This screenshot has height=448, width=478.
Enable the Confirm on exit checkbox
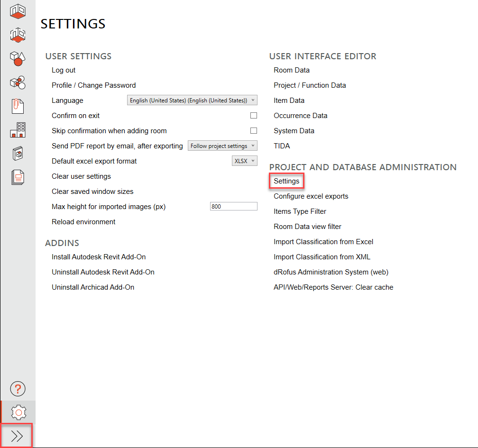pos(254,115)
